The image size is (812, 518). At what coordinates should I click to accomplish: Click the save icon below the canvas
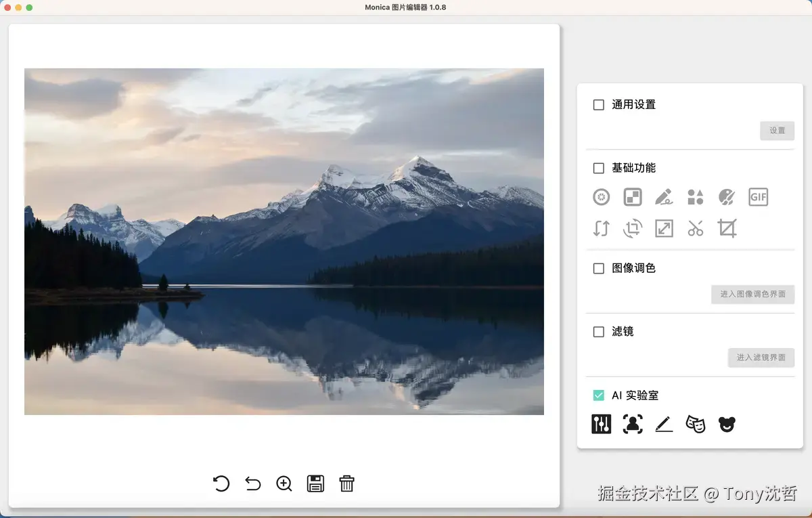pos(315,483)
